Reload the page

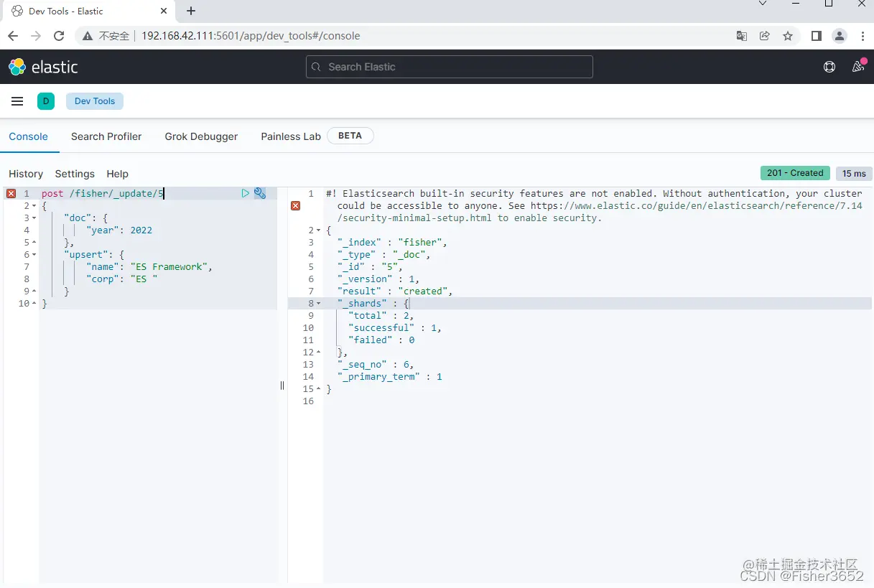click(60, 36)
